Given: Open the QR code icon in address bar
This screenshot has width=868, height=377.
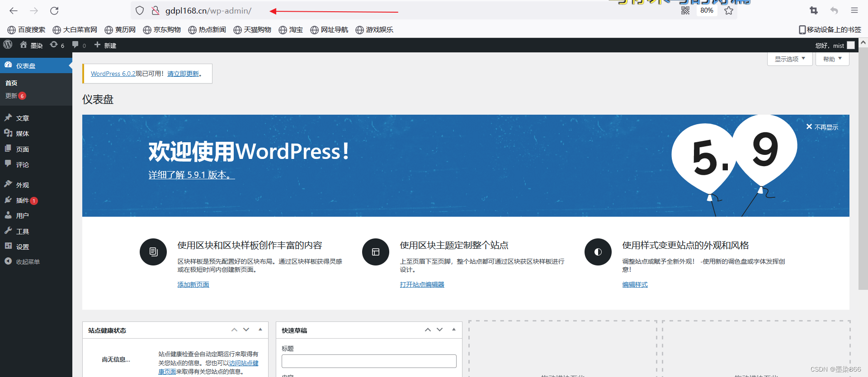Looking at the screenshot, I should (685, 10).
